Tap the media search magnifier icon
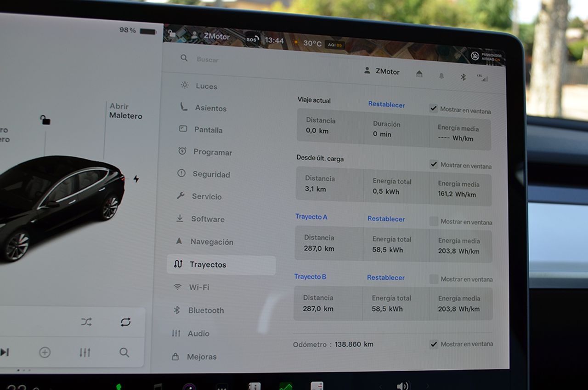The width and height of the screenshot is (588, 390). (x=124, y=352)
